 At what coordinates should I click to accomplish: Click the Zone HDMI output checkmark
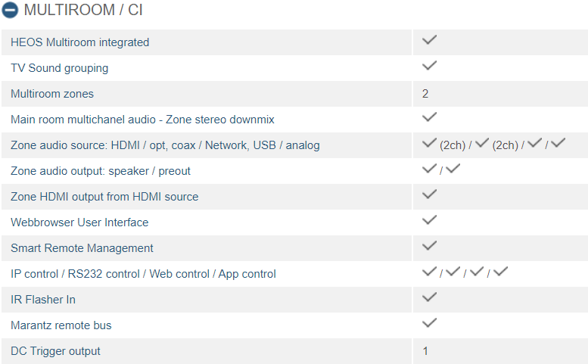point(429,194)
